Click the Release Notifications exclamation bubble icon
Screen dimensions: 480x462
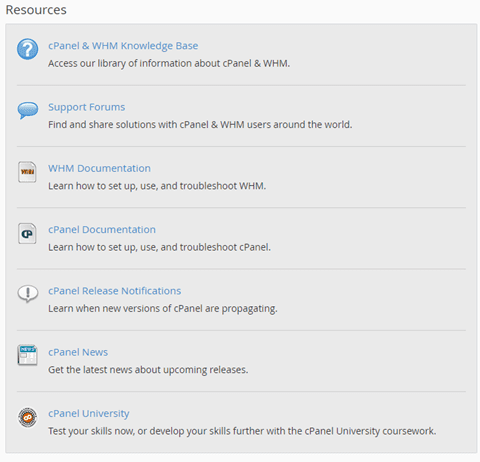pyautogui.click(x=28, y=294)
